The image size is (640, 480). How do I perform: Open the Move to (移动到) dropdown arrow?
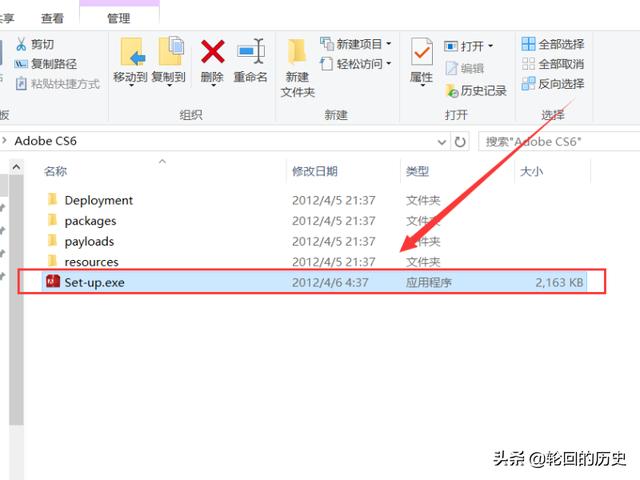(x=131, y=86)
